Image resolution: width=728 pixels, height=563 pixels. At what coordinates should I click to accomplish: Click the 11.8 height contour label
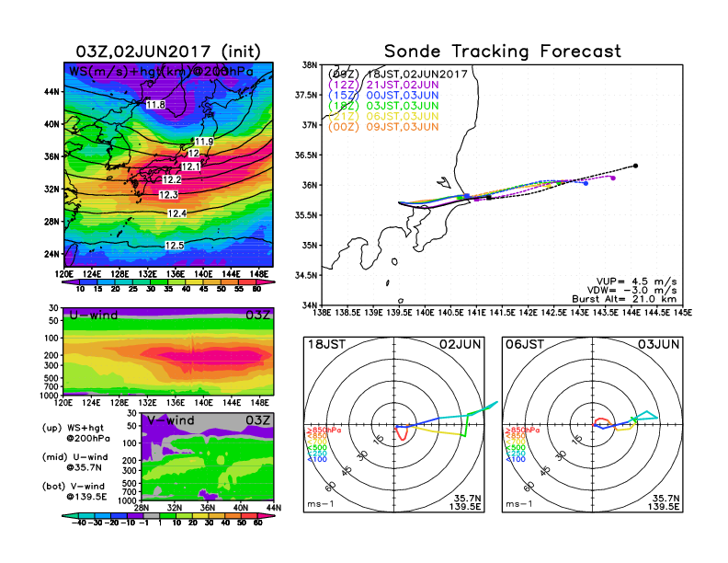[x=155, y=105]
